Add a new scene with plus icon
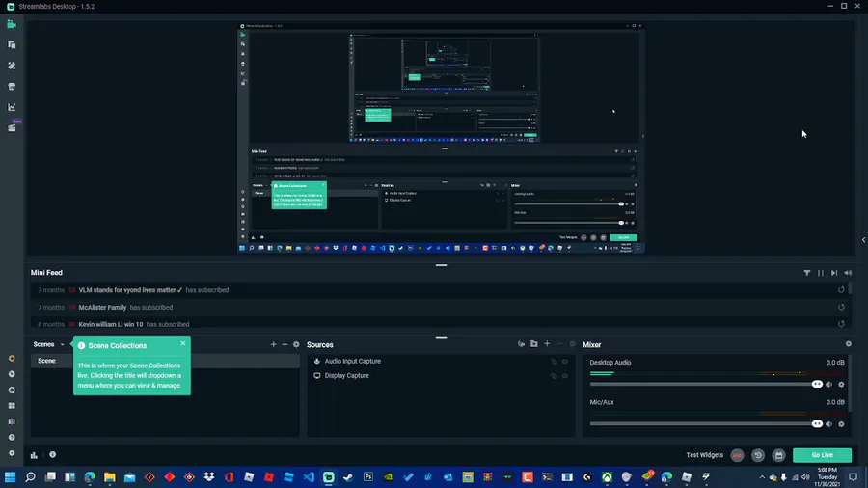The height and width of the screenshot is (488, 868). pyautogui.click(x=273, y=344)
